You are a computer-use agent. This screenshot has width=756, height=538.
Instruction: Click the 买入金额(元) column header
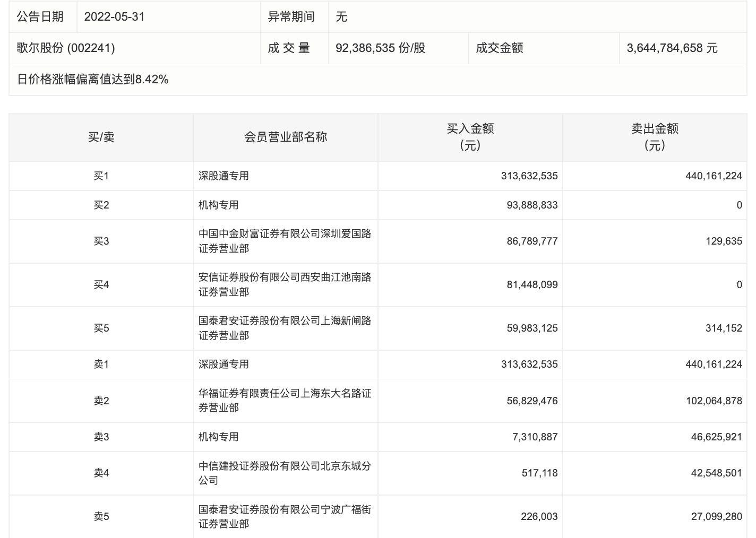click(470, 137)
